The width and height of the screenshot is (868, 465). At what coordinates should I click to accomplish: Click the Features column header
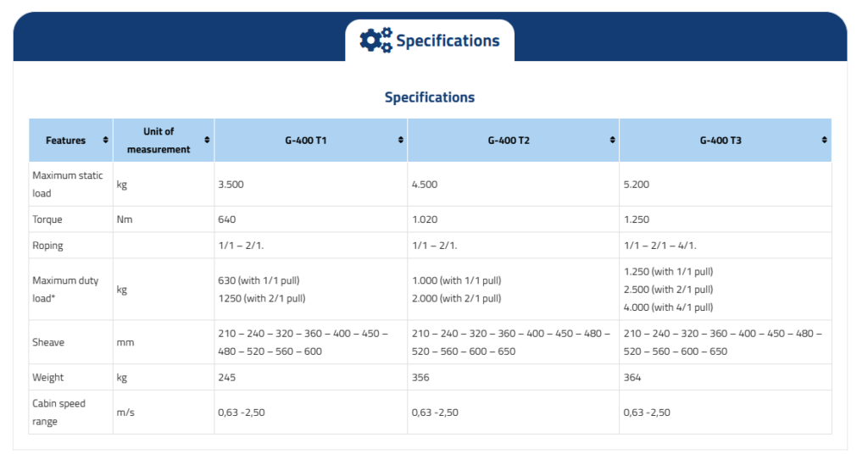[65, 141]
